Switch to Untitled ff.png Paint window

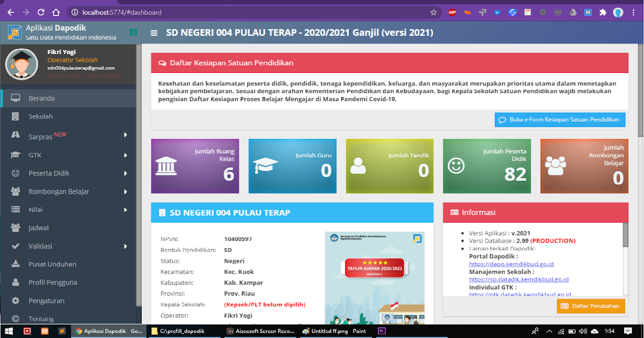[x=335, y=331]
